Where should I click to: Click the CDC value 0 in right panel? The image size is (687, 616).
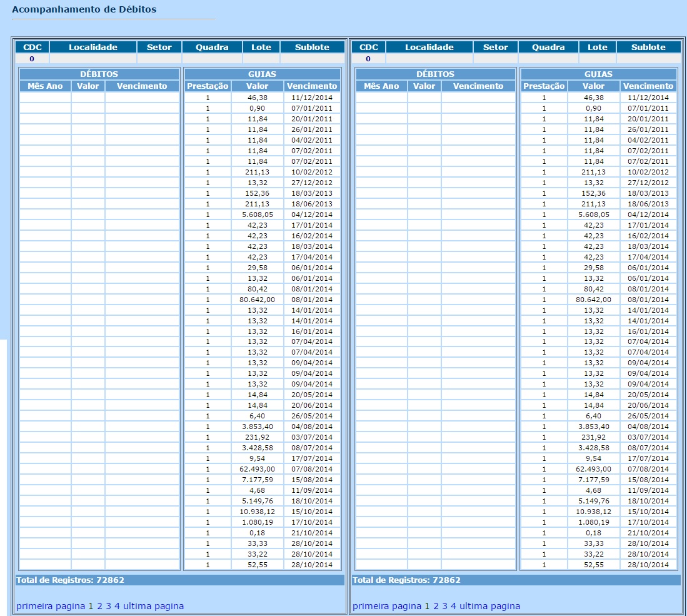click(368, 59)
